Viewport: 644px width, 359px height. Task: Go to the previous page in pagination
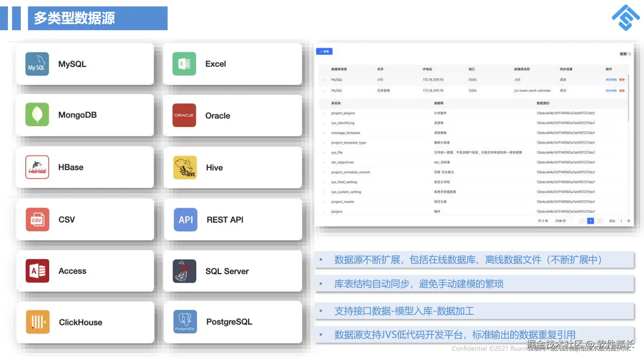(x=581, y=221)
